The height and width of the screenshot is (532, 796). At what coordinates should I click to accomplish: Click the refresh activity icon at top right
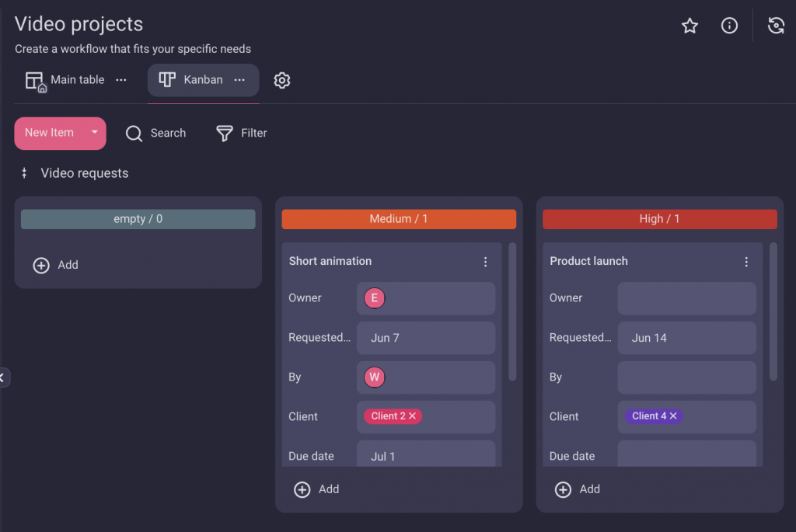[776, 26]
